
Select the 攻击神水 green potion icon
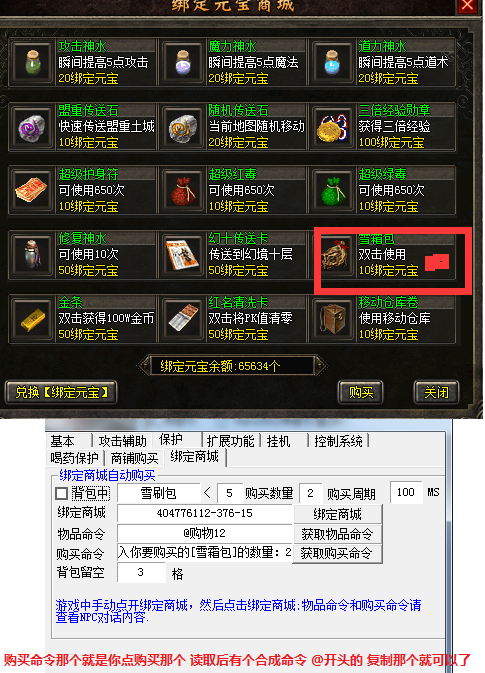click(33, 63)
